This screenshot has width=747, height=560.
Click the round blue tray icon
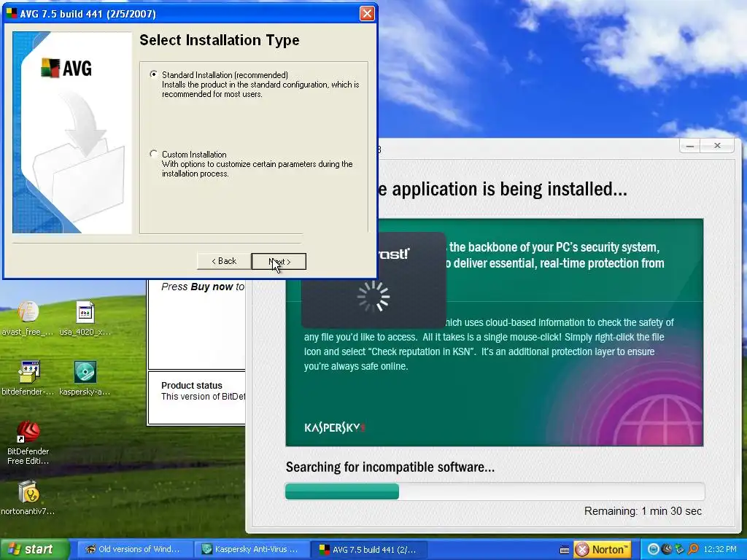[654, 550]
